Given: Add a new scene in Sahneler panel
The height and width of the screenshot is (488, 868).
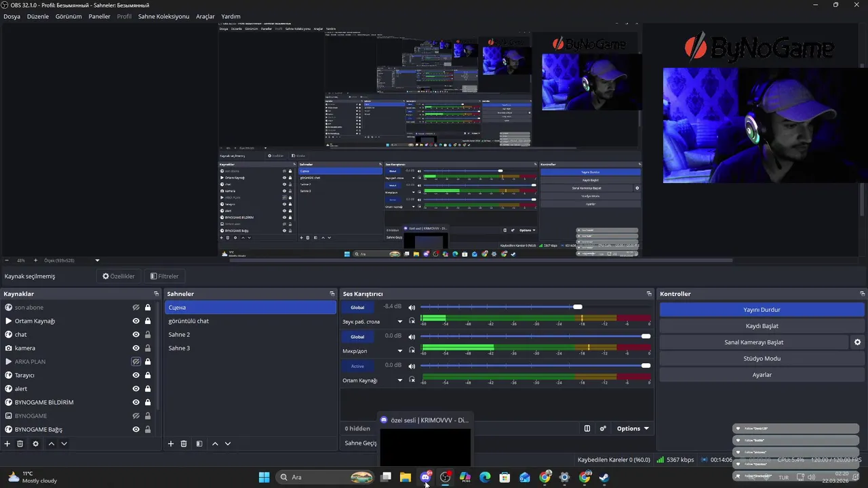Looking at the screenshot, I should [x=171, y=444].
